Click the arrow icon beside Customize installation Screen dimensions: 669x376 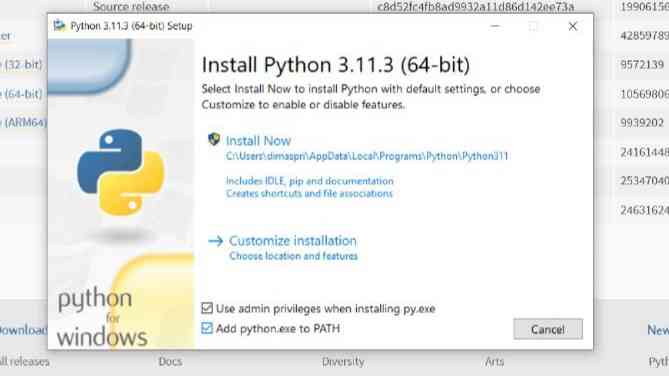coord(215,241)
